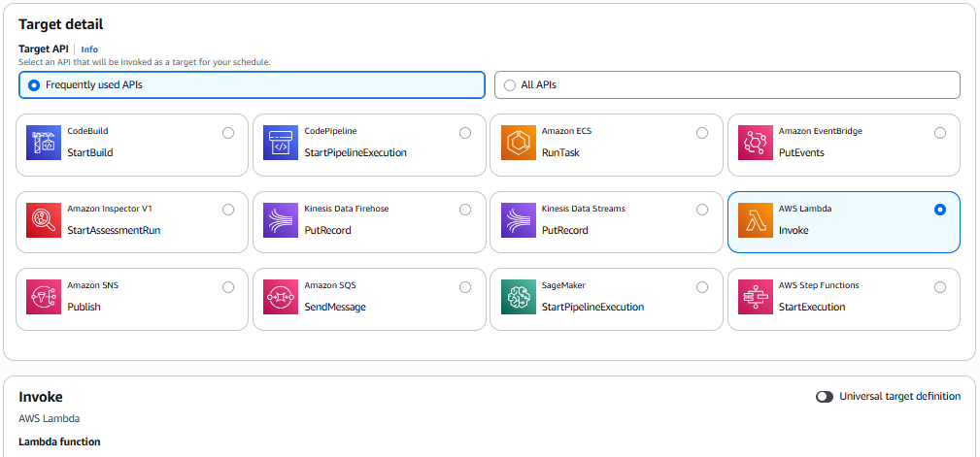Click the AWS Step Functions icon

[x=756, y=297]
